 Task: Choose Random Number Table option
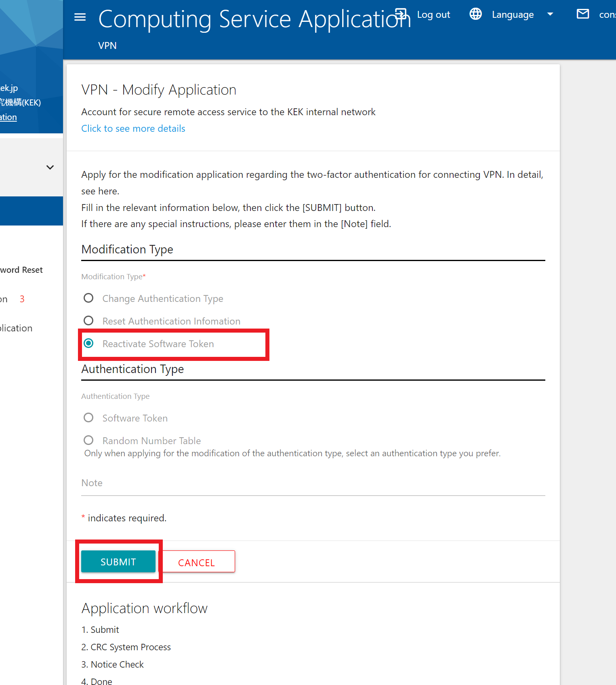coord(88,441)
